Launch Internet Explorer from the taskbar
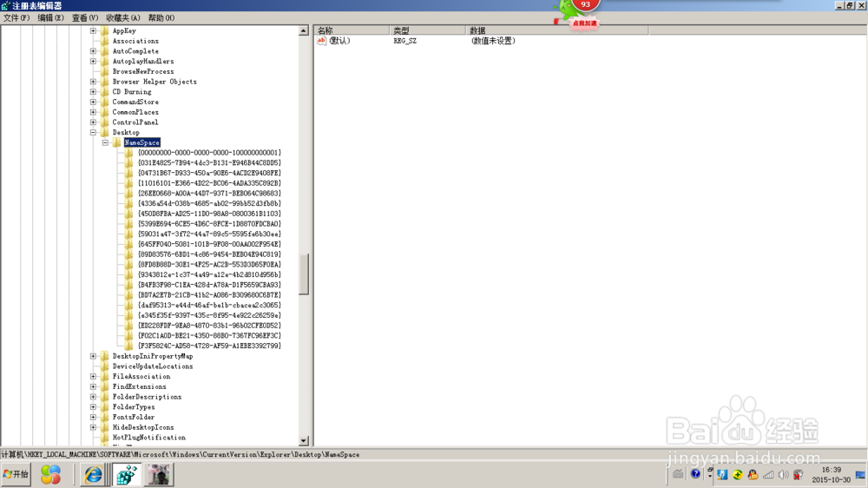This screenshot has height=488, width=868. pyautogui.click(x=93, y=475)
